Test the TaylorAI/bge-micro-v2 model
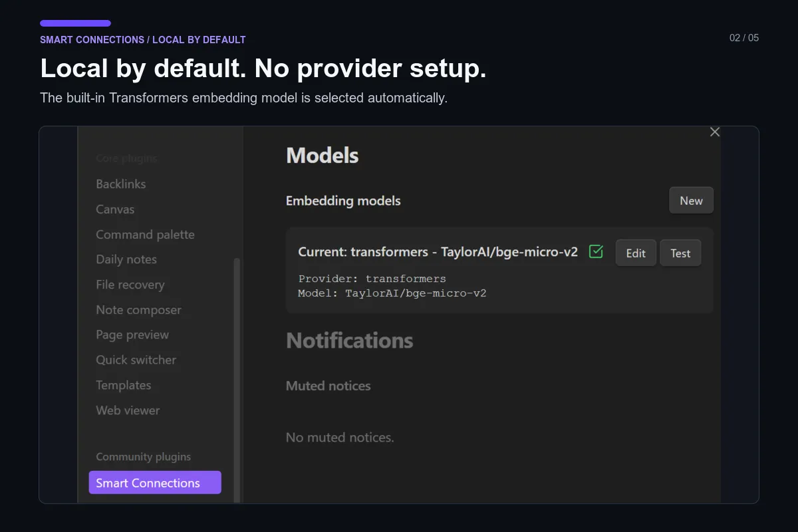The width and height of the screenshot is (798, 532). 680,253
